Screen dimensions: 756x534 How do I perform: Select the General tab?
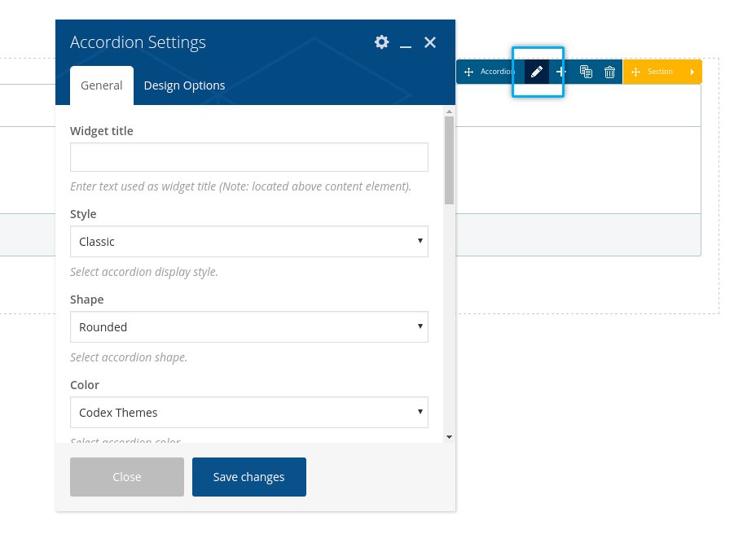point(102,85)
